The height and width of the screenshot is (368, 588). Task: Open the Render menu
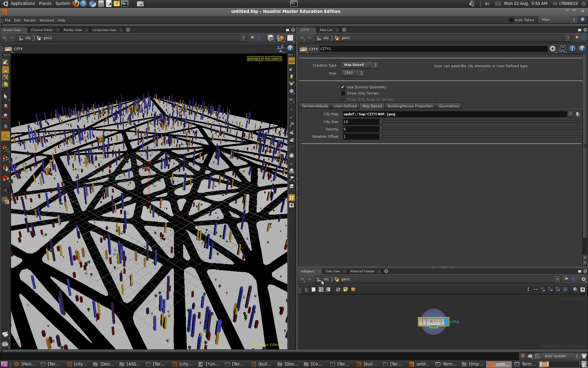point(30,20)
